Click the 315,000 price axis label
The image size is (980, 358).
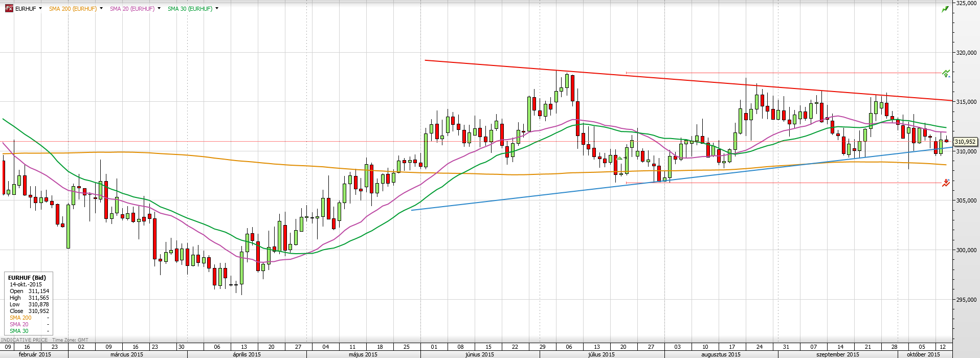(966, 102)
